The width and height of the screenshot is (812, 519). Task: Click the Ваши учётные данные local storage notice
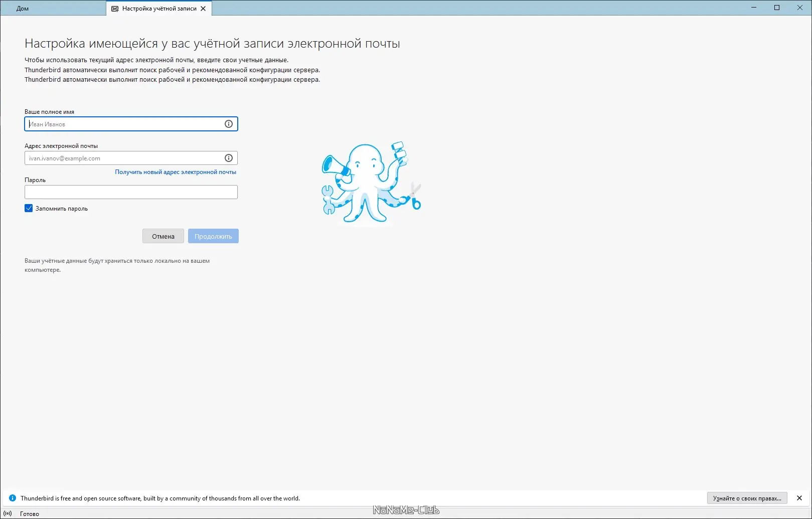pos(117,265)
